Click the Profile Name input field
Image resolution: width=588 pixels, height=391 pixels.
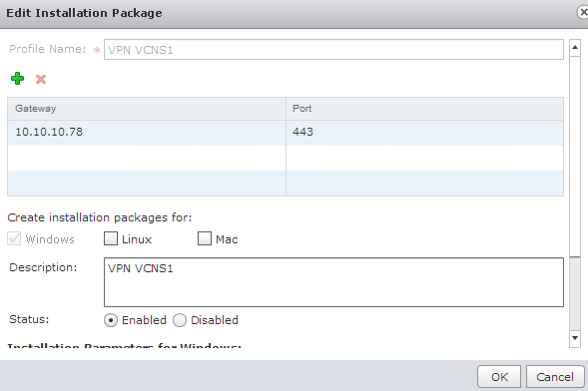click(333, 50)
